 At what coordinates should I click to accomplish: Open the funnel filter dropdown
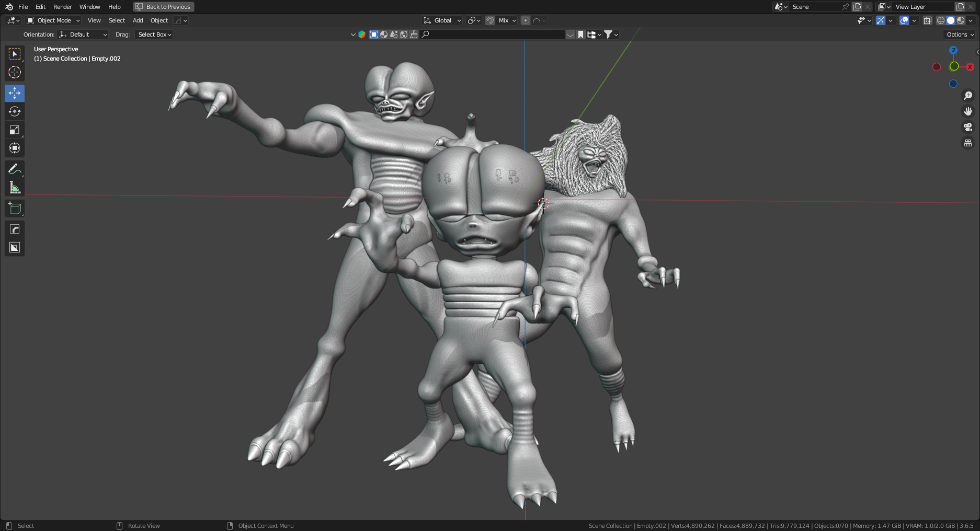coord(611,34)
